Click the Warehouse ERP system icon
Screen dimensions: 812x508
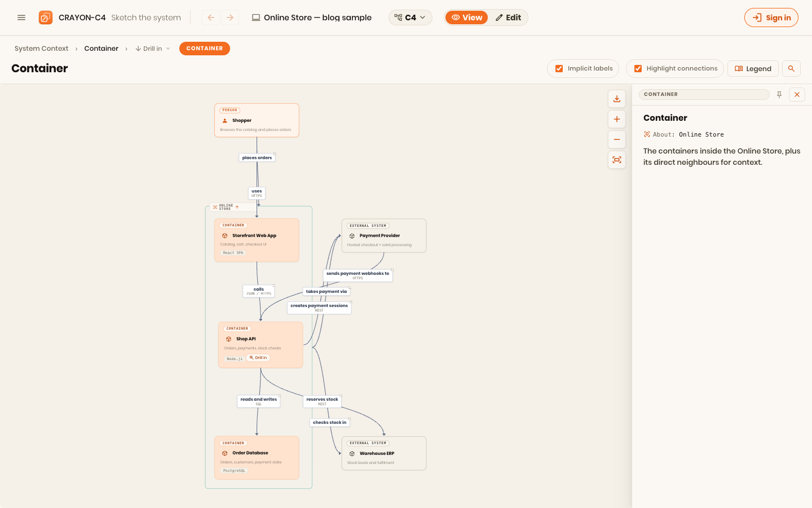352,454
